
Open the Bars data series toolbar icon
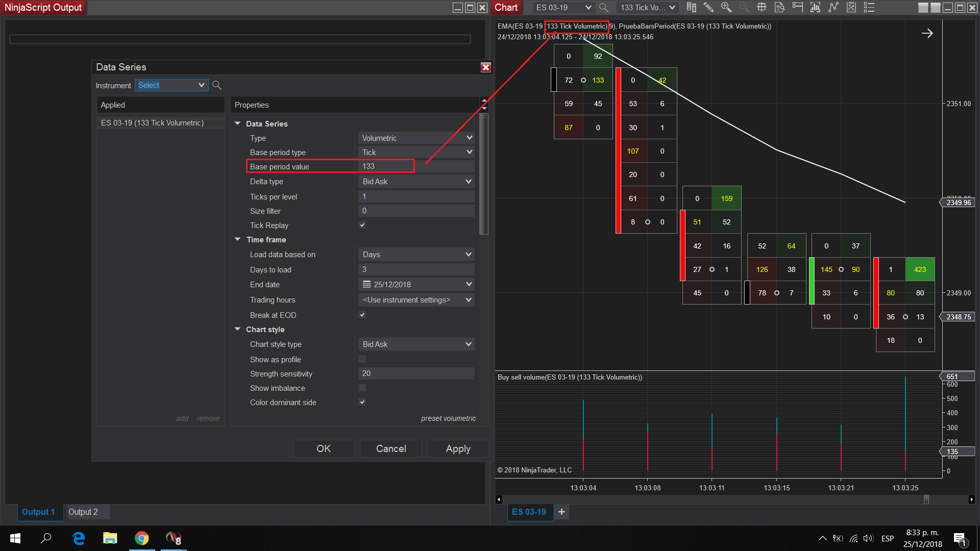click(x=691, y=7)
